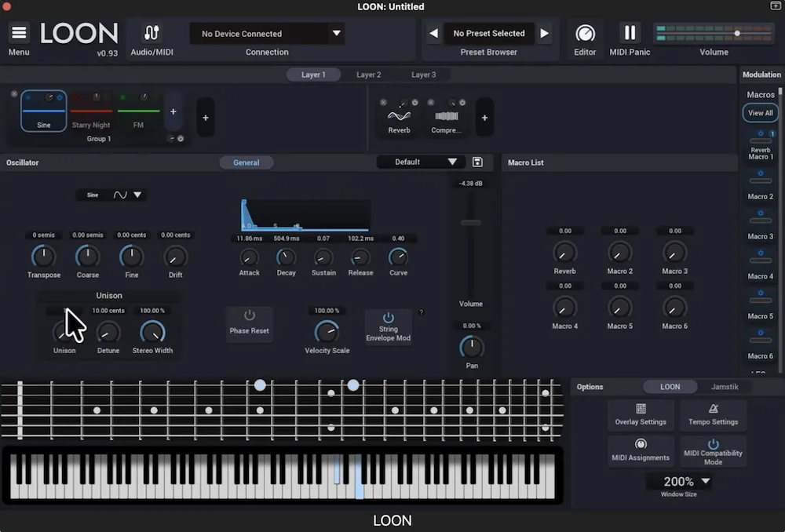This screenshot has width=785, height=532.
Task: Open the hamburger Menu icon
Action: point(19,33)
